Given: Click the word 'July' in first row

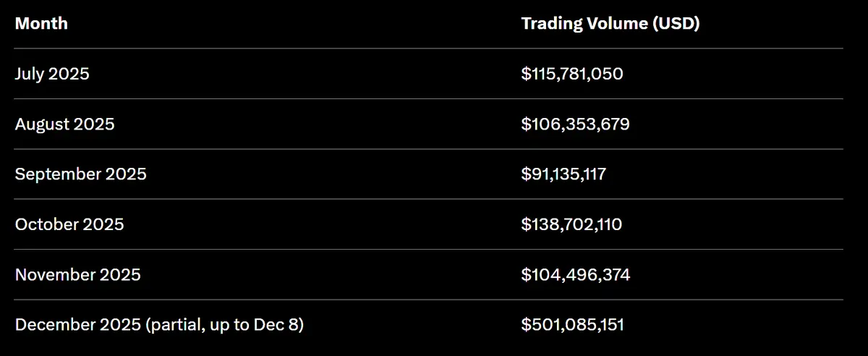Looking at the screenshot, I should pos(30,73).
